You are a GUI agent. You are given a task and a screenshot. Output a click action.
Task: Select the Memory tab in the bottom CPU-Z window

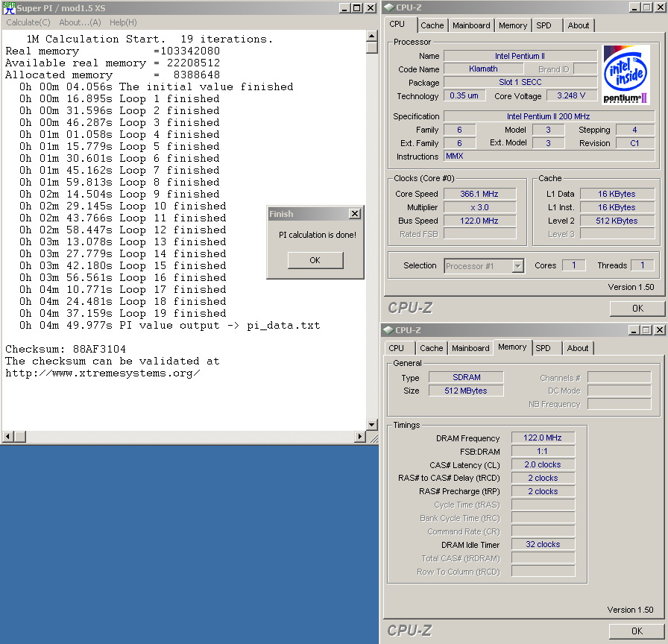click(x=512, y=347)
